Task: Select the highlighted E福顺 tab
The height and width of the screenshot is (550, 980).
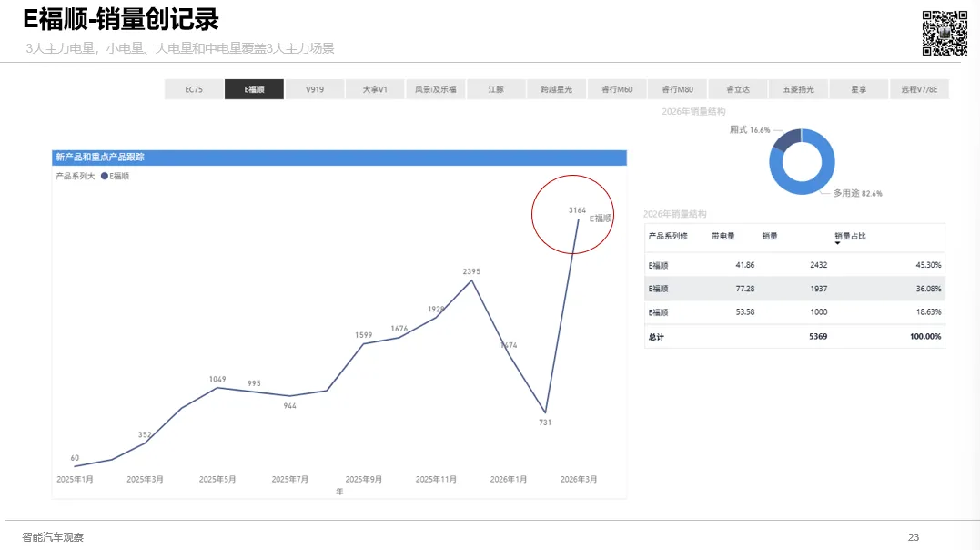Action: point(254,88)
